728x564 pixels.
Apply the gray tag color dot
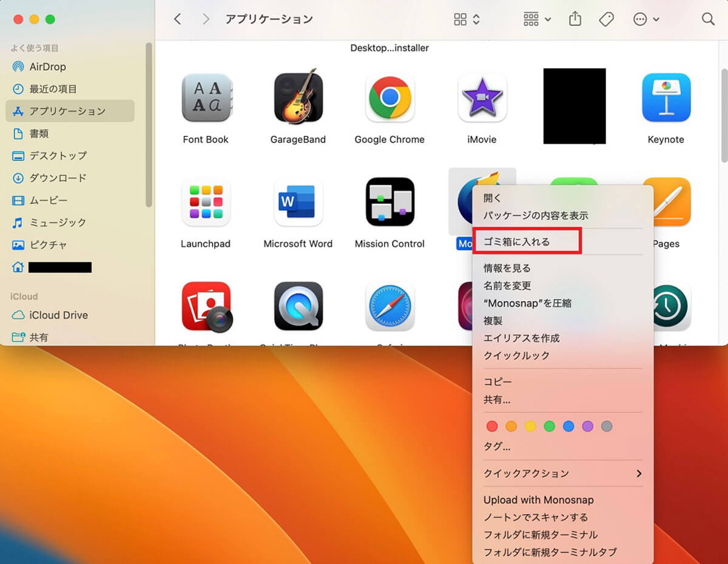coord(607,426)
